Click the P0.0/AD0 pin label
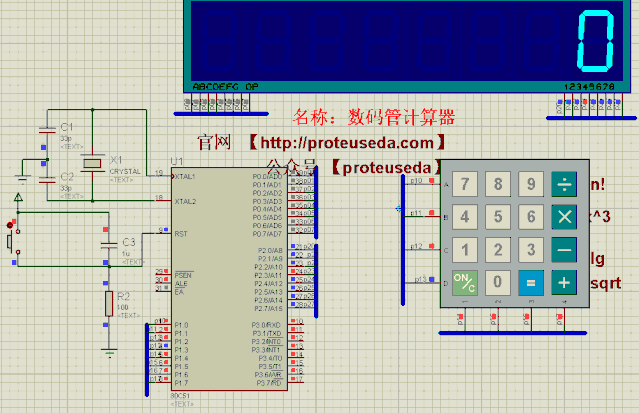 click(x=267, y=177)
